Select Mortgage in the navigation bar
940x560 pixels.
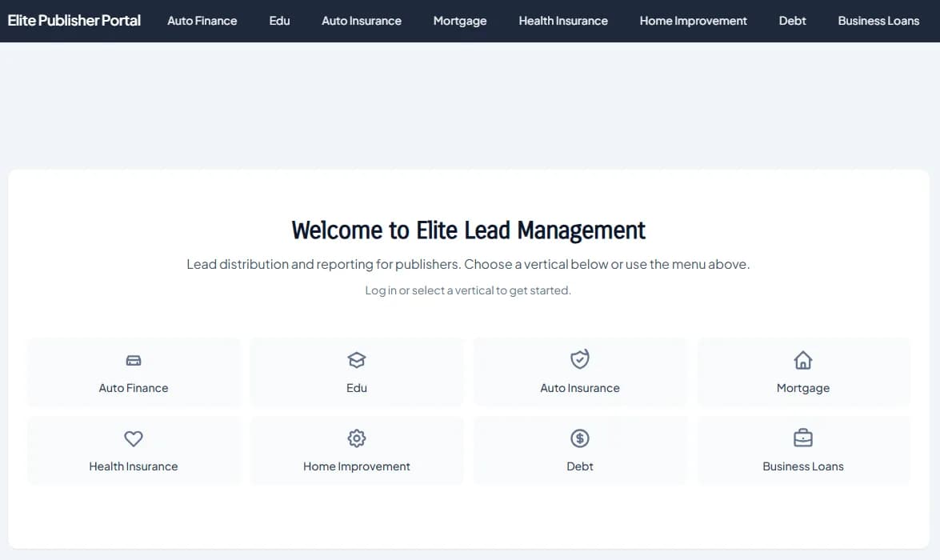tap(460, 21)
